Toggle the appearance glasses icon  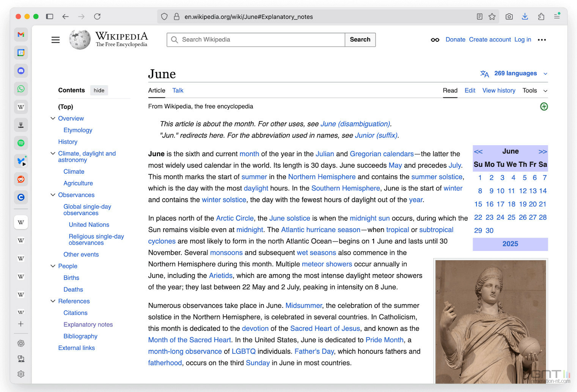[x=435, y=40]
